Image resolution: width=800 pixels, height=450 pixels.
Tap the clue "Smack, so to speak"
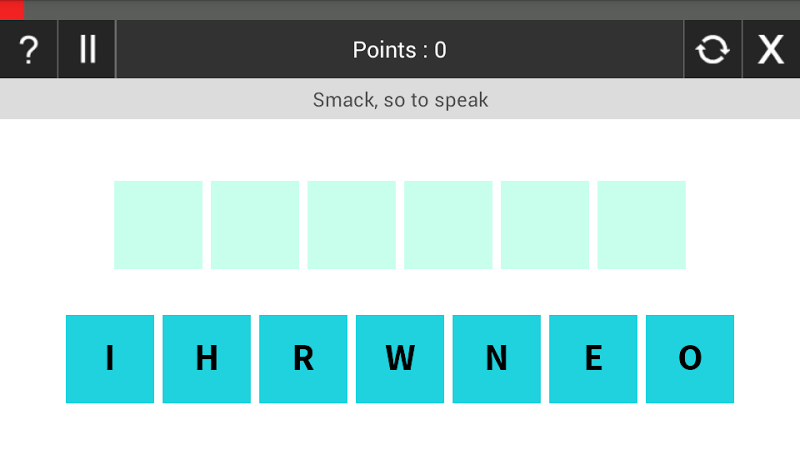(400, 100)
